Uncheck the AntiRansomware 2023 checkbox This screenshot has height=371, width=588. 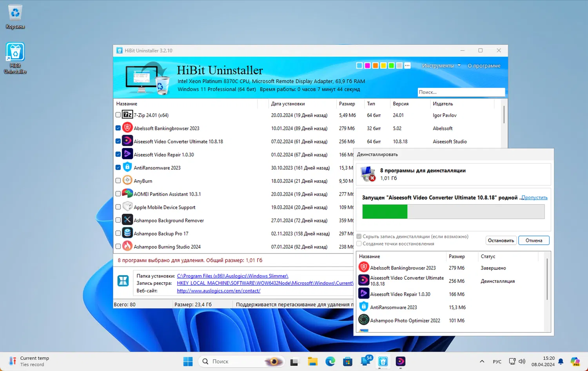(118, 167)
